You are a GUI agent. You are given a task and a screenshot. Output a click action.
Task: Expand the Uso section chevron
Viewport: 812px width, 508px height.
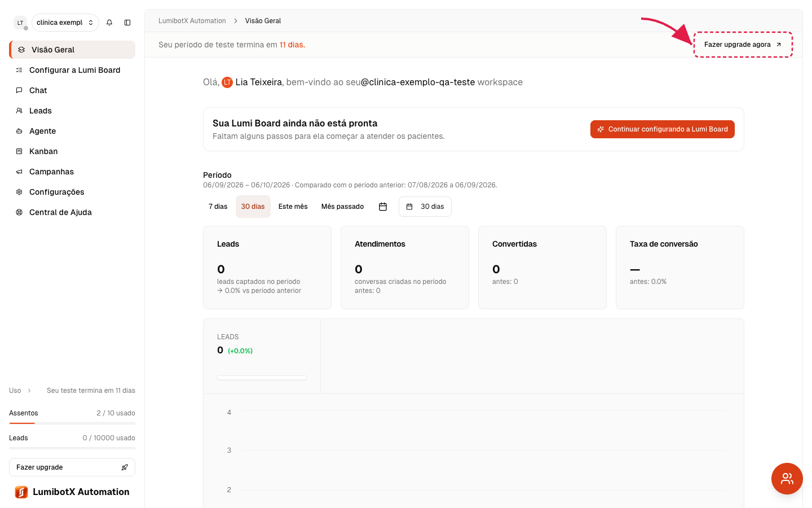[x=29, y=391]
